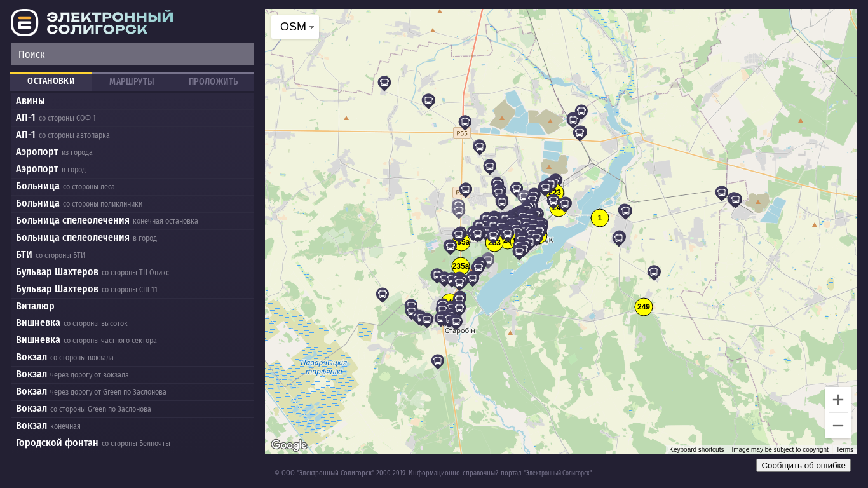Select the bus stop icon near Старобін label
868x488 pixels.
point(456,322)
